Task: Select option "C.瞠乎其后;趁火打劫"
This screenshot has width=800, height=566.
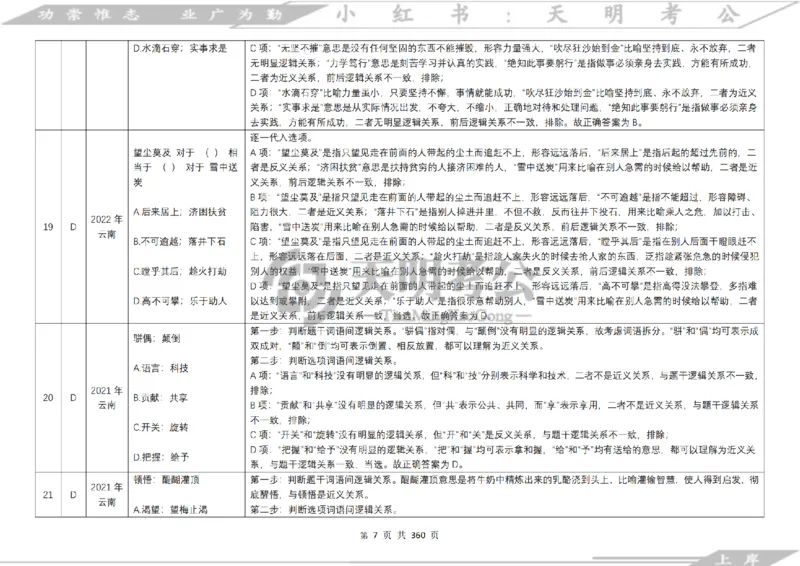Action: (x=180, y=271)
